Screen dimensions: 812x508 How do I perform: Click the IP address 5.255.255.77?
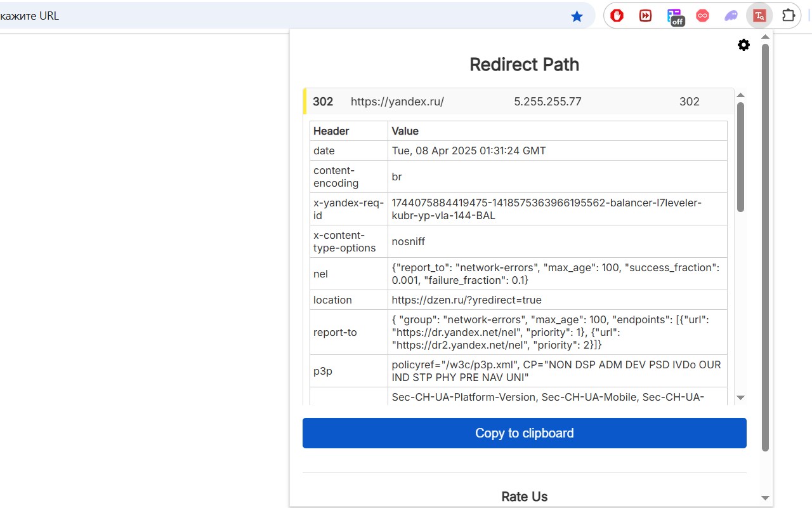pyautogui.click(x=547, y=102)
